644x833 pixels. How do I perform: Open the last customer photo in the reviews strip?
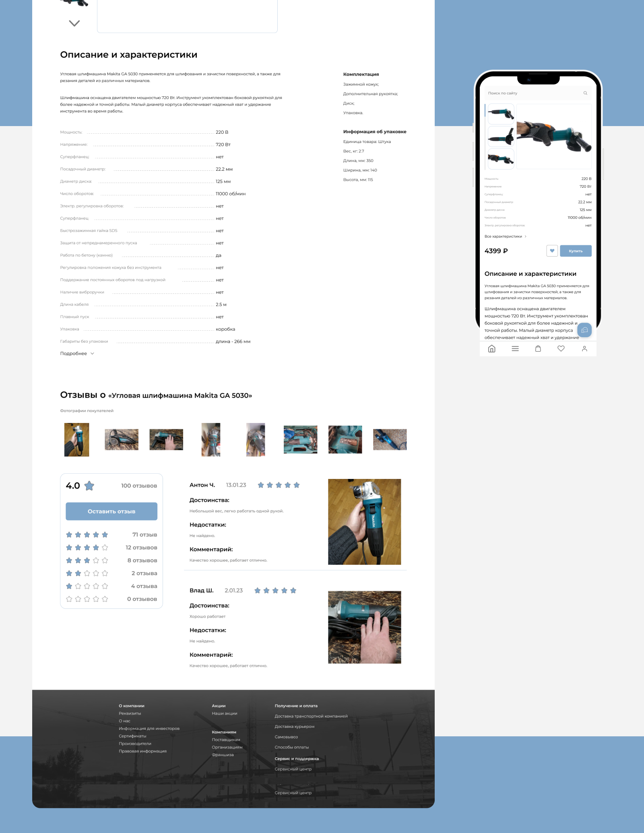[x=390, y=439]
